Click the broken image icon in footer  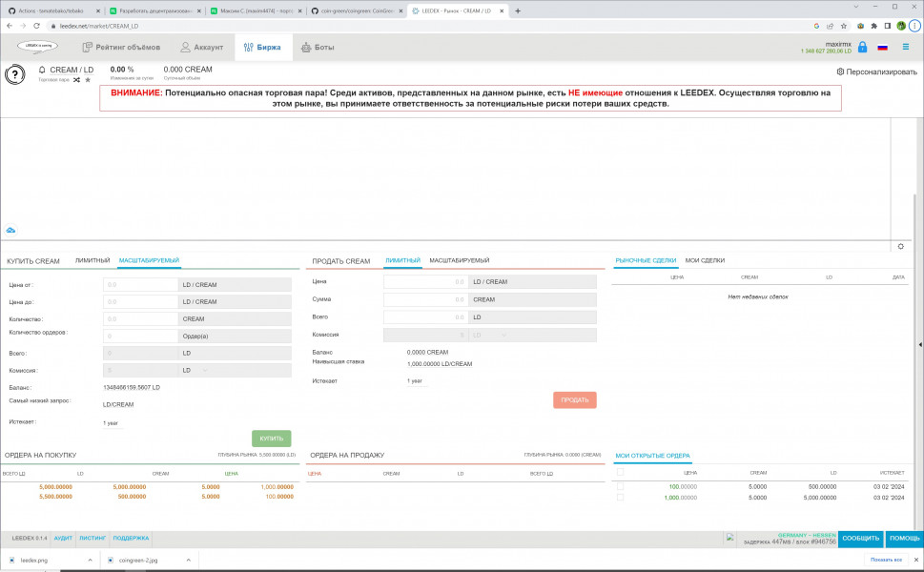click(x=730, y=538)
